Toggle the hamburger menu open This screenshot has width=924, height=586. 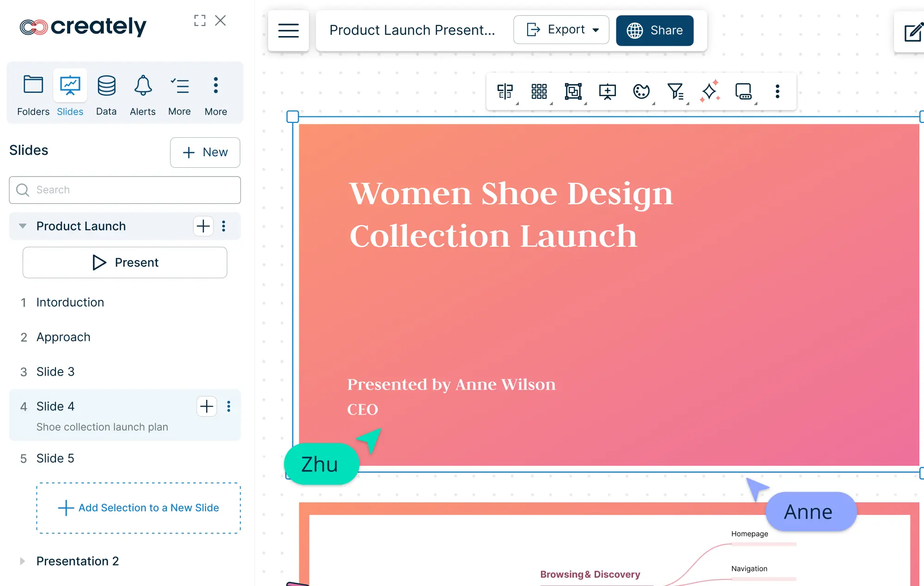[287, 31]
